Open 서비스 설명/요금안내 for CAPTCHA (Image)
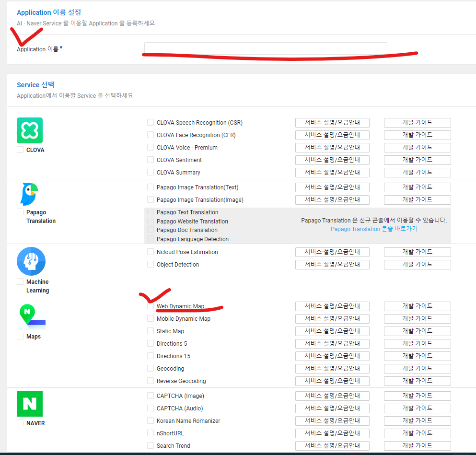The image size is (476, 455). 332,396
